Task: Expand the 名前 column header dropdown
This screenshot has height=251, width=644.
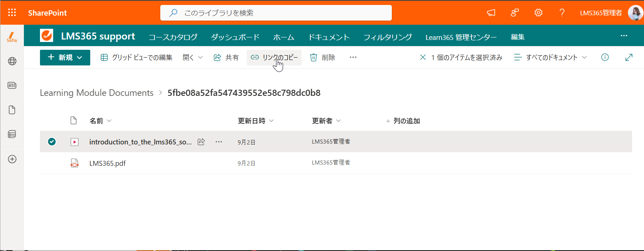Action: pyautogui.click(x=101, y=121)
